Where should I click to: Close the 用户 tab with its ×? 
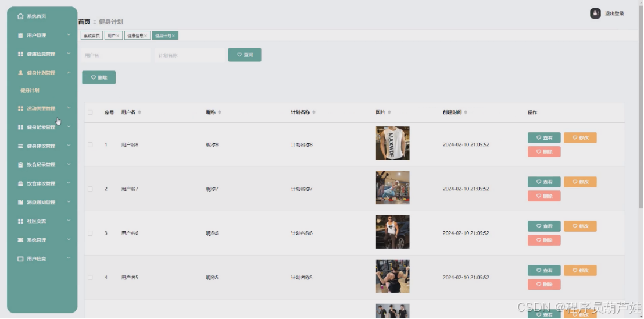[118, 36]
